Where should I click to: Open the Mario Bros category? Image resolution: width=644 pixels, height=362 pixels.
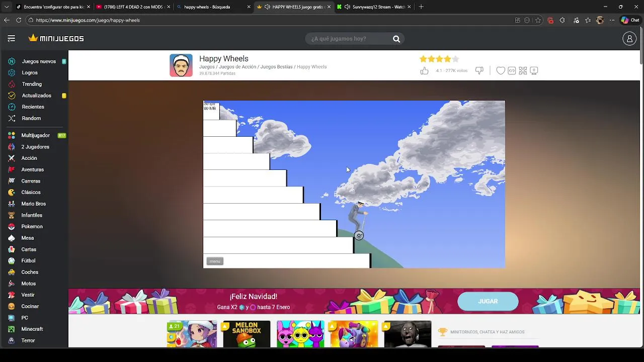(x=33, y=204)
